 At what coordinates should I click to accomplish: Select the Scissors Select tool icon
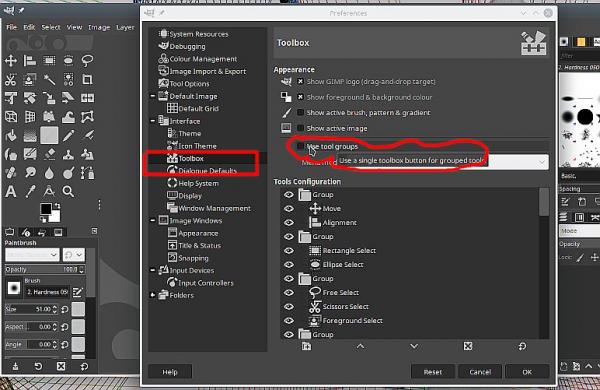(11, 79)
